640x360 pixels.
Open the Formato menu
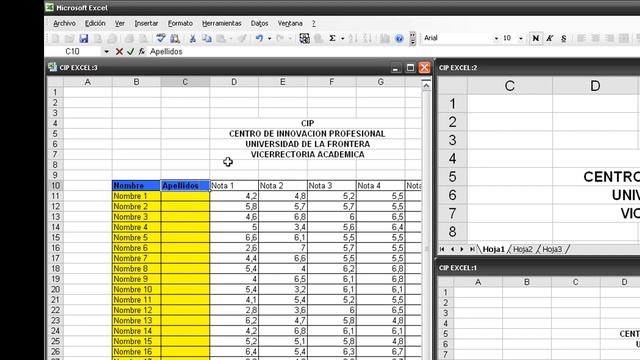pos(180,23)
